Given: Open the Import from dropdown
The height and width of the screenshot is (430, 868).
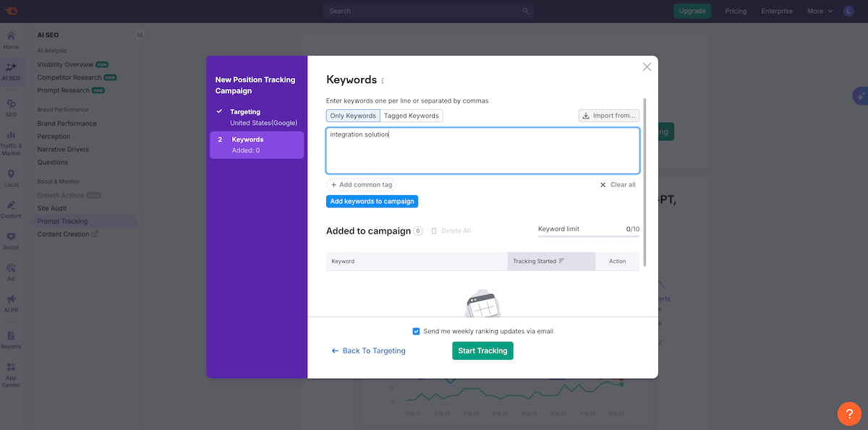Looking at the screenshot, I should point(608,116).
